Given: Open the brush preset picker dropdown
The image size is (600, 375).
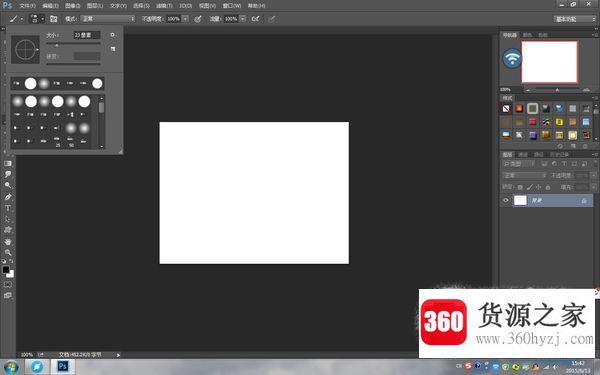Looking at the screenshot, I should [37, 19].
